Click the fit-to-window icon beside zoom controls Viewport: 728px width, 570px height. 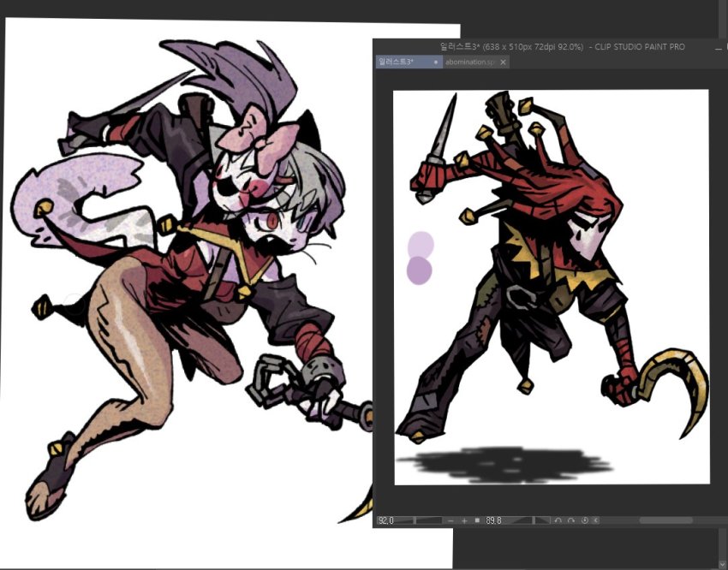pos(476,519)
